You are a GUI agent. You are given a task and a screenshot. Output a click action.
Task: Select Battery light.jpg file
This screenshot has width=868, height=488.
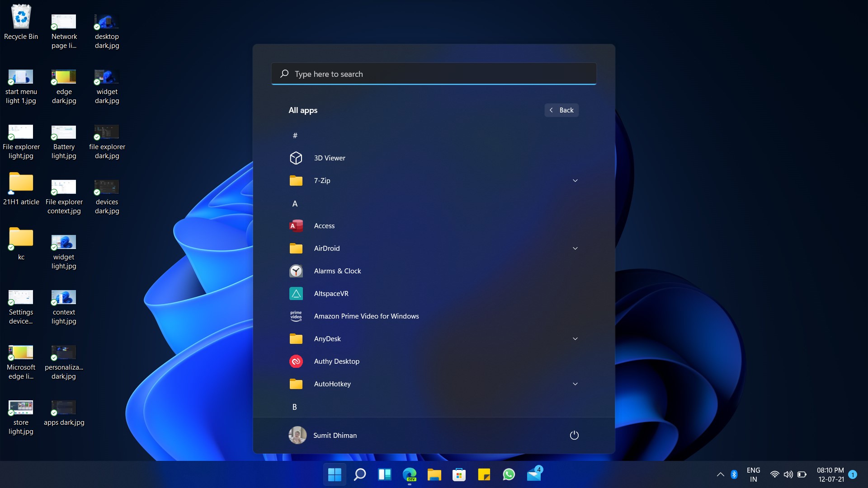[64, 142]
